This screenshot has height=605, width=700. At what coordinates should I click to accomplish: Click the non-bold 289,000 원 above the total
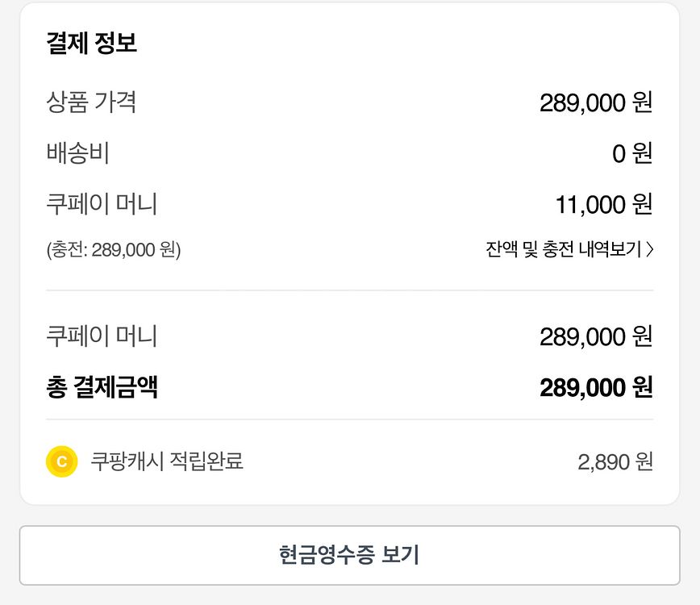click(595, 337)
